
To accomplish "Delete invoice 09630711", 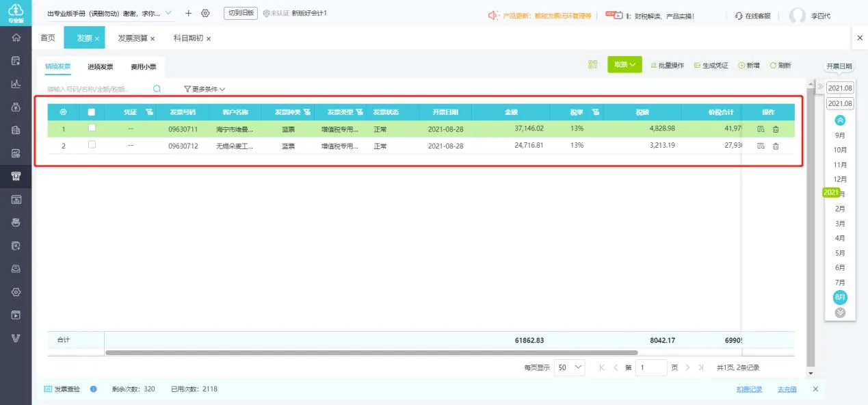I will tap(776, 129).
